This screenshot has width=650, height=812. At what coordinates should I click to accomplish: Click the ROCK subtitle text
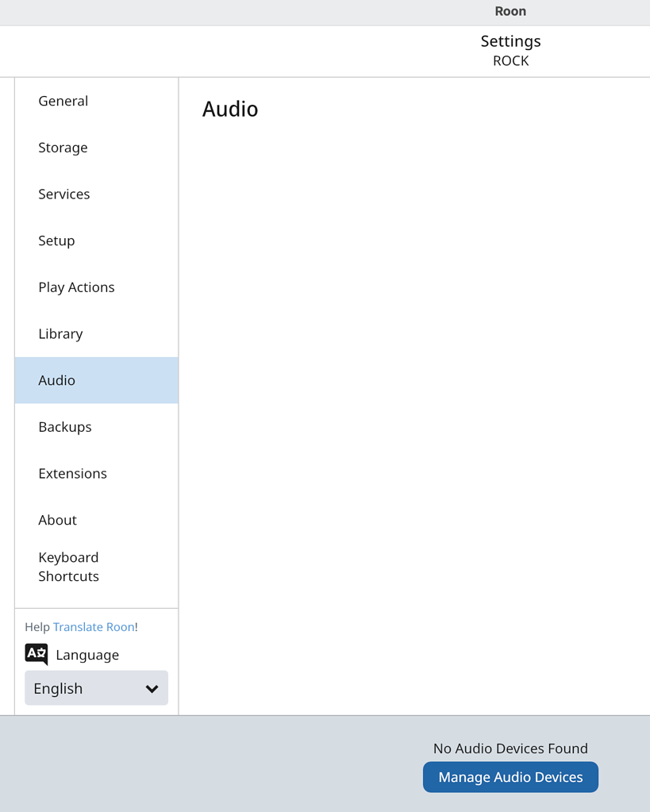[x=510, y=60]
